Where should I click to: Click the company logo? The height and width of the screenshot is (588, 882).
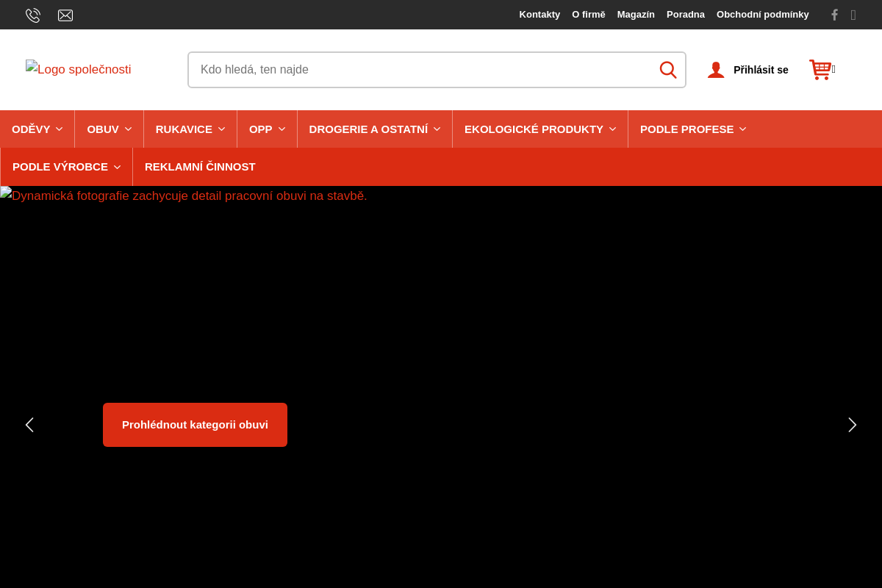(x=79, y=69)
